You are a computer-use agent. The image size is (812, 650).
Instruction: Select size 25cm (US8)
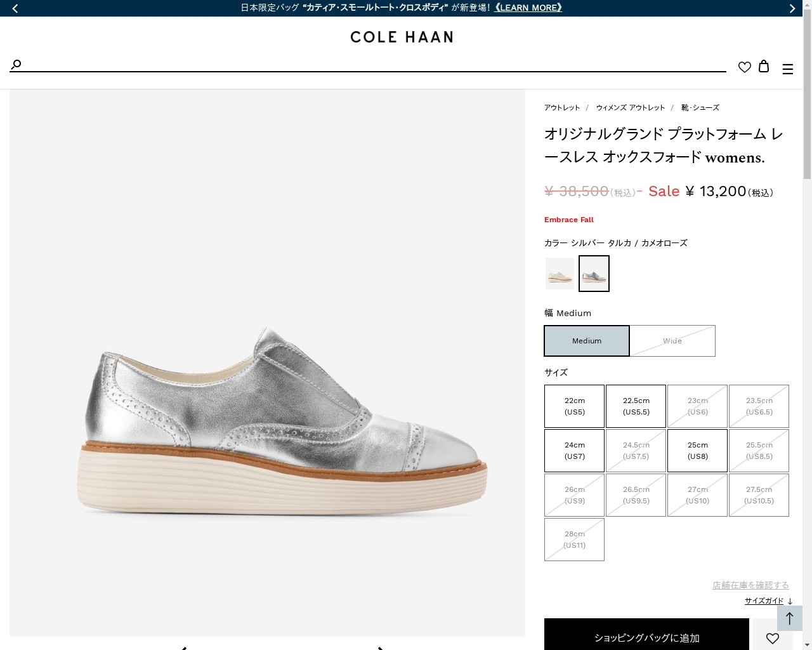pyautogui.click(x=698, y=451)
